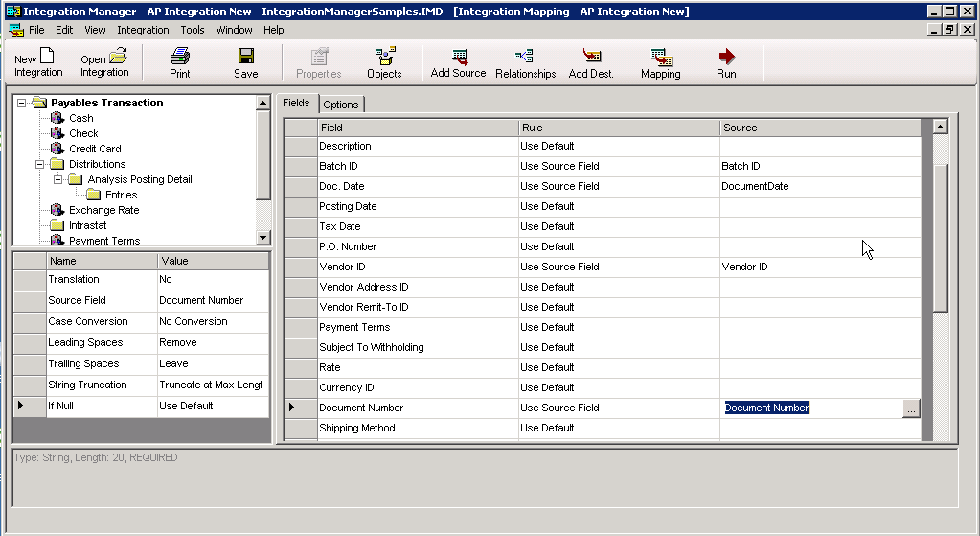980x536 pixels.
Task: Open the Help menu
Action: pyautogui.click(x=273, y=30)
